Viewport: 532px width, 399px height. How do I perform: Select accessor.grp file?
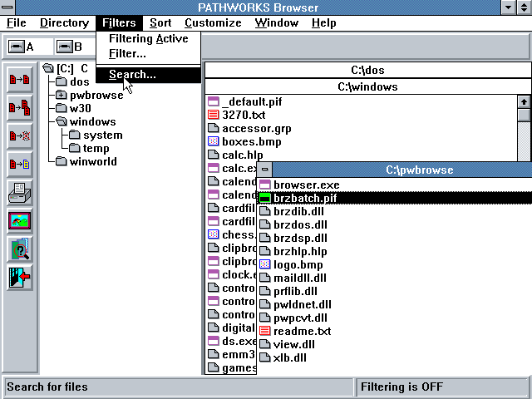[x=249, y=128]
